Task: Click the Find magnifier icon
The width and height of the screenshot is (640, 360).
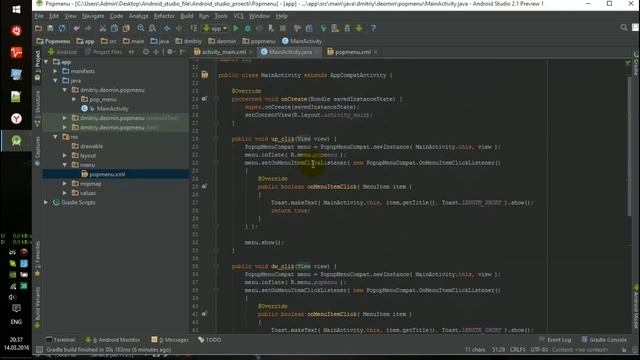Action: pos(141,28)
